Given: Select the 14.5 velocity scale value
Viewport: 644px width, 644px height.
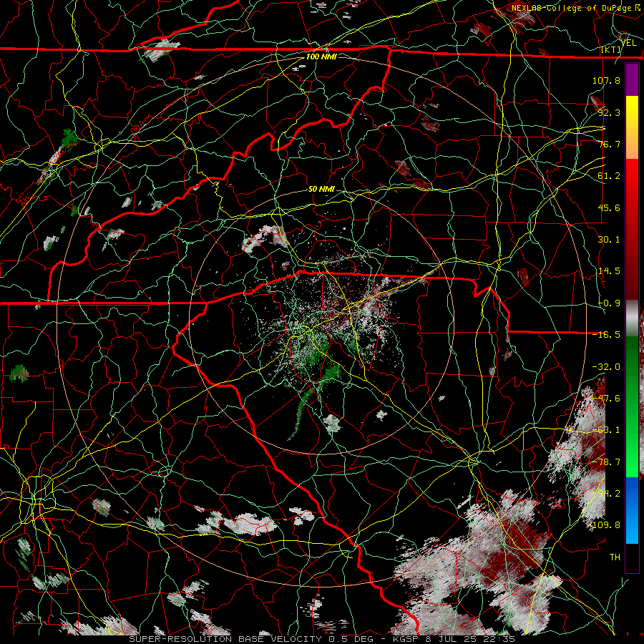Looking at the screenshot, I should click(x=609, y=271).
